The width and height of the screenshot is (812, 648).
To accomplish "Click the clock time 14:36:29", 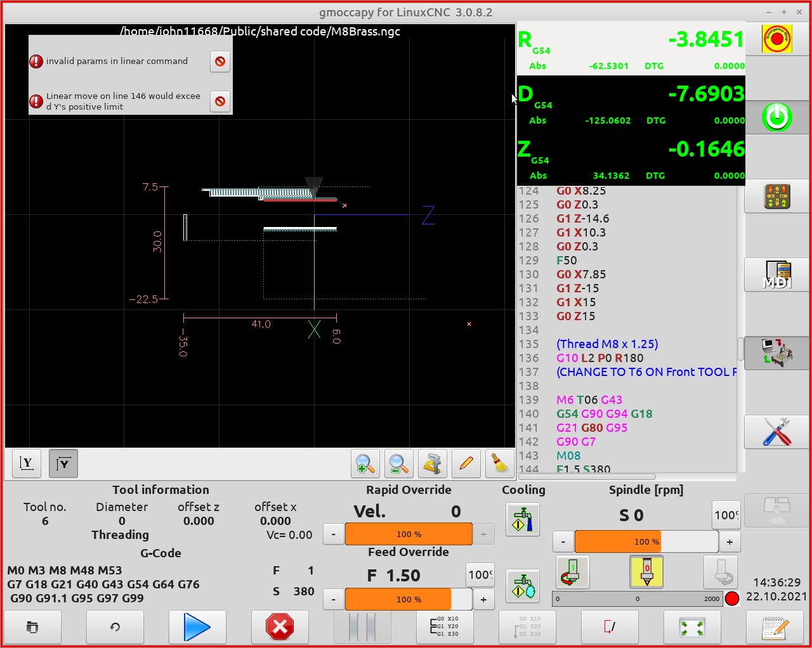I will [776, 582].
